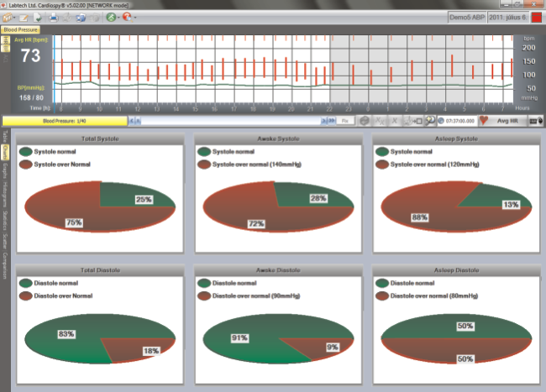Go to previous measurement with left arrow
546x392 pixels.
click(x=131, y=121)
